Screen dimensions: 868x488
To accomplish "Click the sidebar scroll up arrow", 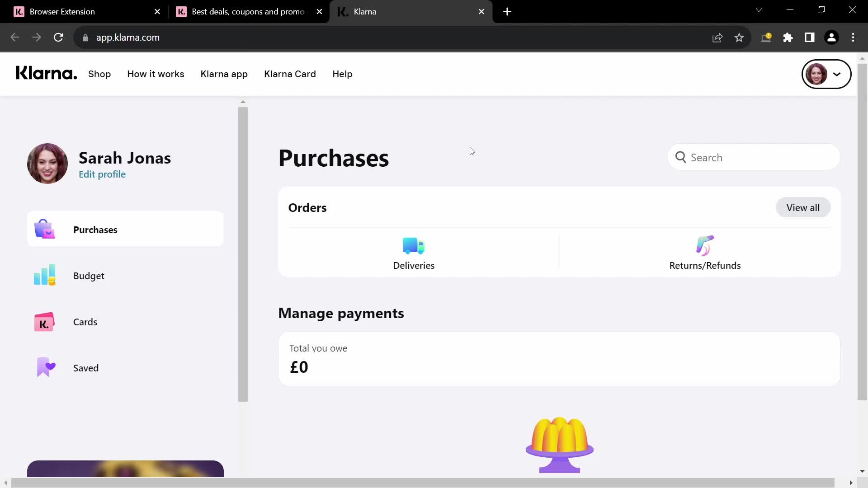I will (x=243, y=102).
